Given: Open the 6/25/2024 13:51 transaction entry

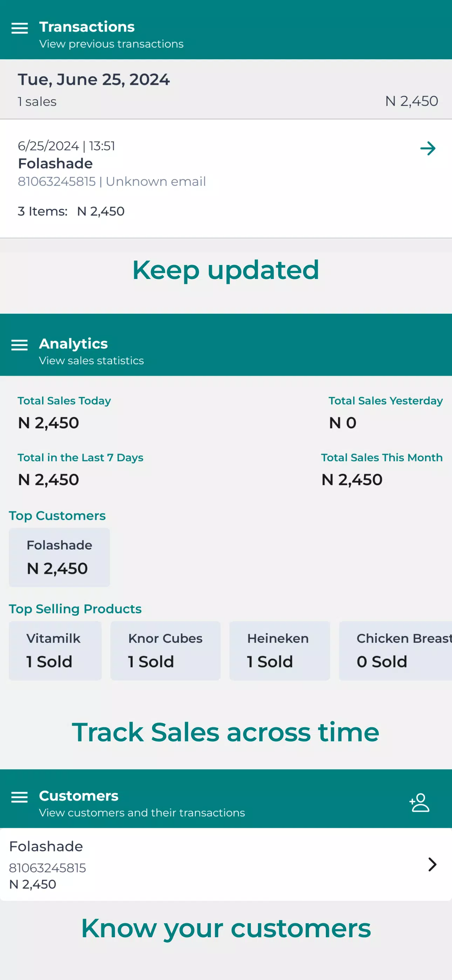Looking at the screenshot, I should pyautogui.click(x=226, y=179).
